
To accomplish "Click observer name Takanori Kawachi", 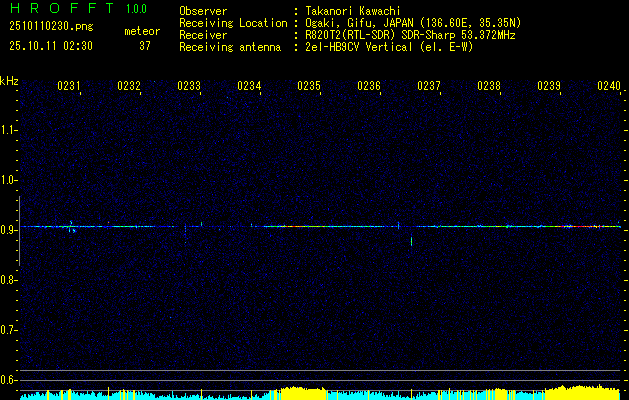I will [353, 11].
